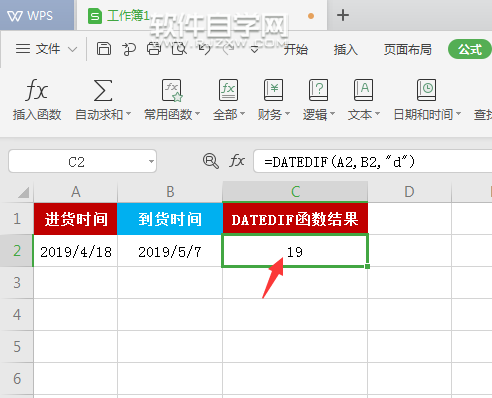Open the WPS home tab
The width and height of the screenshot is (492, 398).
click(x=37, y=15)
